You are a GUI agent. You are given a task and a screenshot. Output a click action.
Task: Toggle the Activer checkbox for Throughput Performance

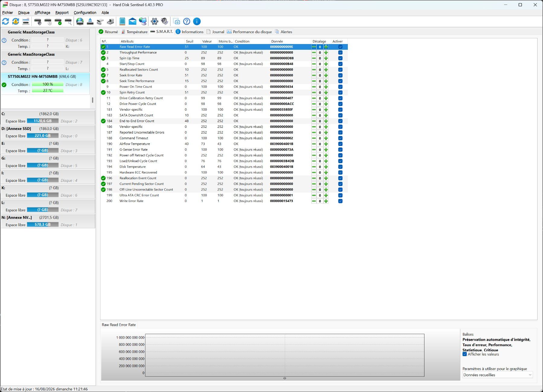coord(340,52)
